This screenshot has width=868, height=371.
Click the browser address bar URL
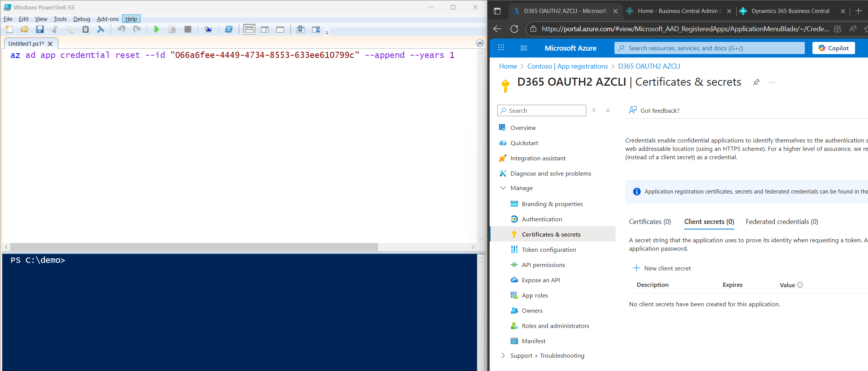685,29
